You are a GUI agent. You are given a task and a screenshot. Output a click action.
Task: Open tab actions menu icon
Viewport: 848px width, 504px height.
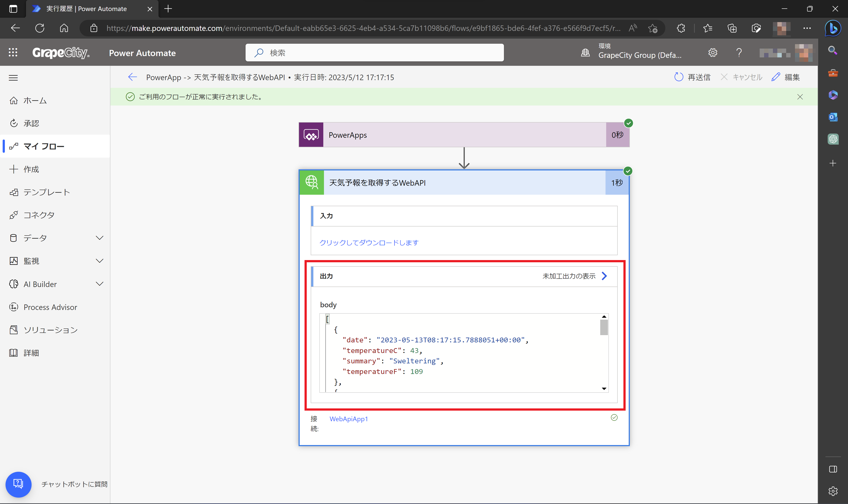[13, 9]
